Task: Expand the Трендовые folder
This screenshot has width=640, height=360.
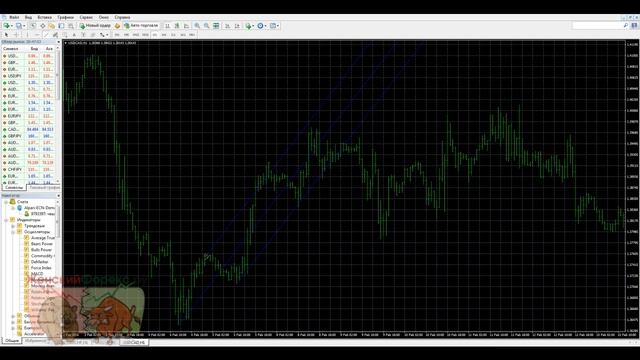Action: tap(13, 226)
